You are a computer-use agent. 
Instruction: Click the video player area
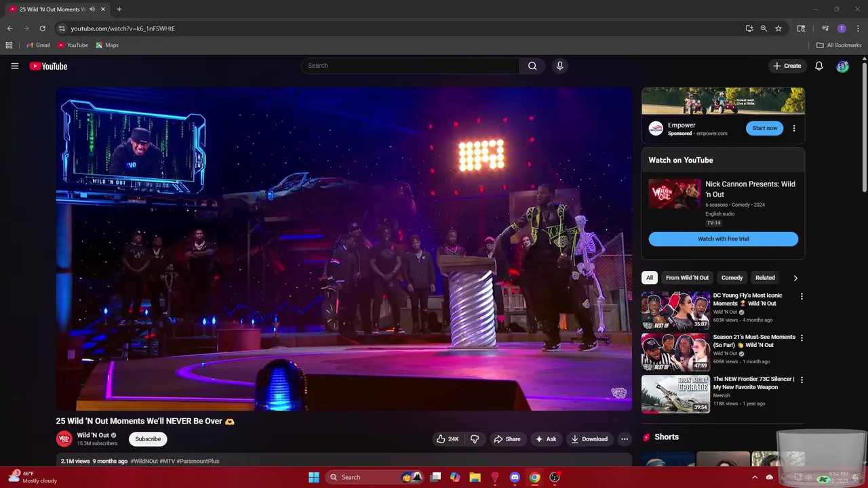[x=344, y=249]
